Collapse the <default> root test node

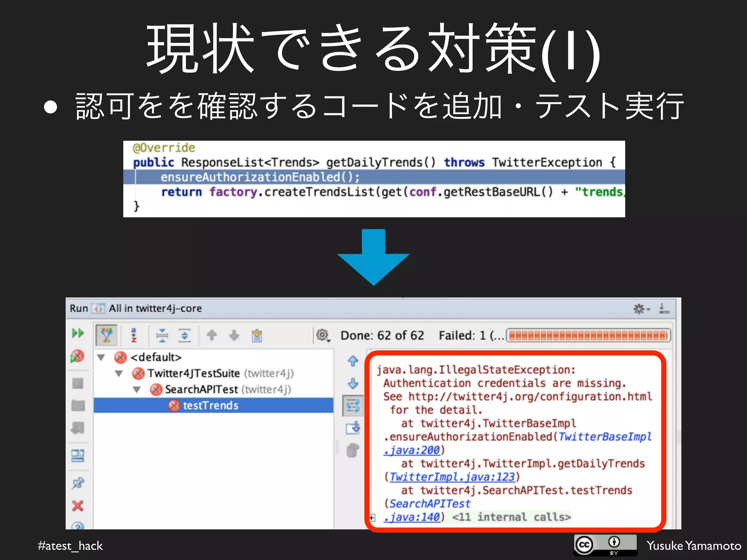pyautogui.click(x=101, y=357)
